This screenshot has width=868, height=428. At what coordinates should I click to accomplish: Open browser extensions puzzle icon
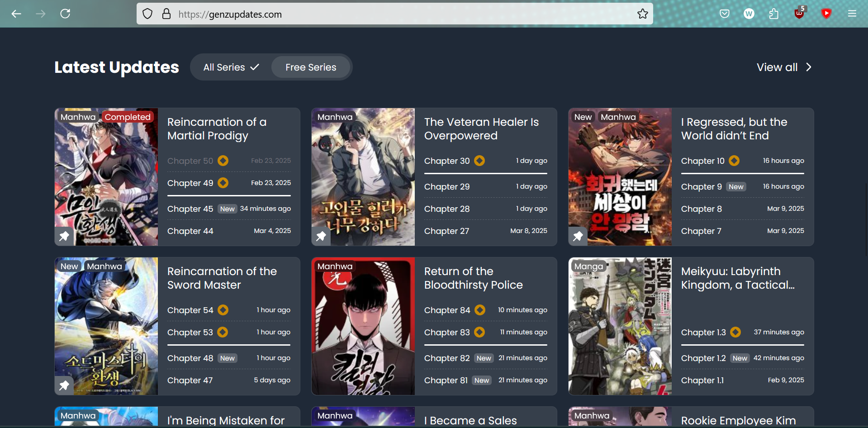pos(774,14)
